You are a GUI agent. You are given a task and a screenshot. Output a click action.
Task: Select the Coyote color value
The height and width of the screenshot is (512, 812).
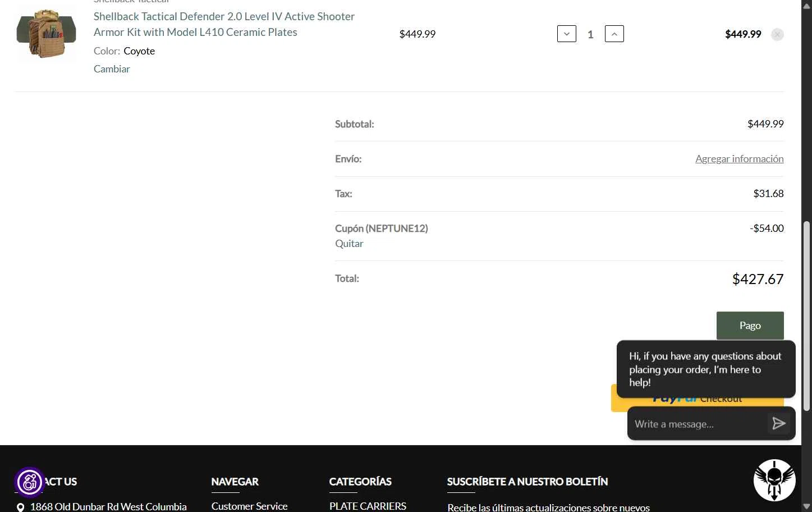point(139,51)
